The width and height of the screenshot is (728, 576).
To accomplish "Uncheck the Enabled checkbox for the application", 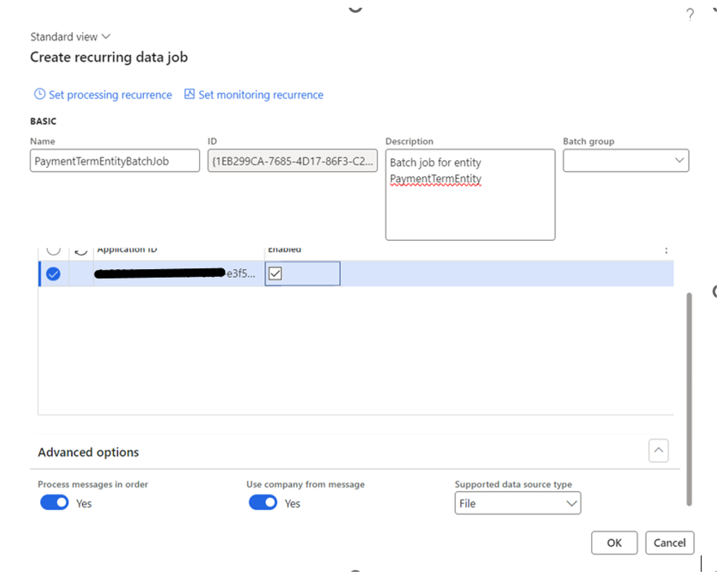I will 275,274.
